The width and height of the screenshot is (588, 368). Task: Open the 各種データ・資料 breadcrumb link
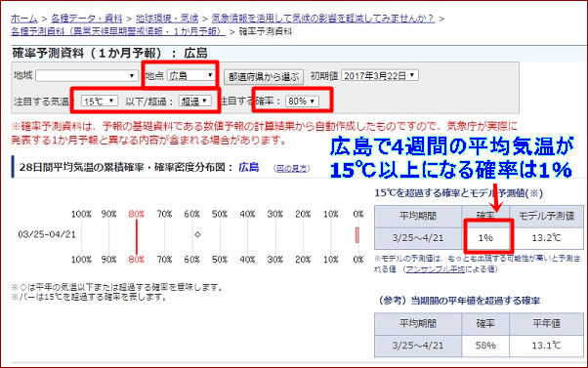[x=87, y=18]
